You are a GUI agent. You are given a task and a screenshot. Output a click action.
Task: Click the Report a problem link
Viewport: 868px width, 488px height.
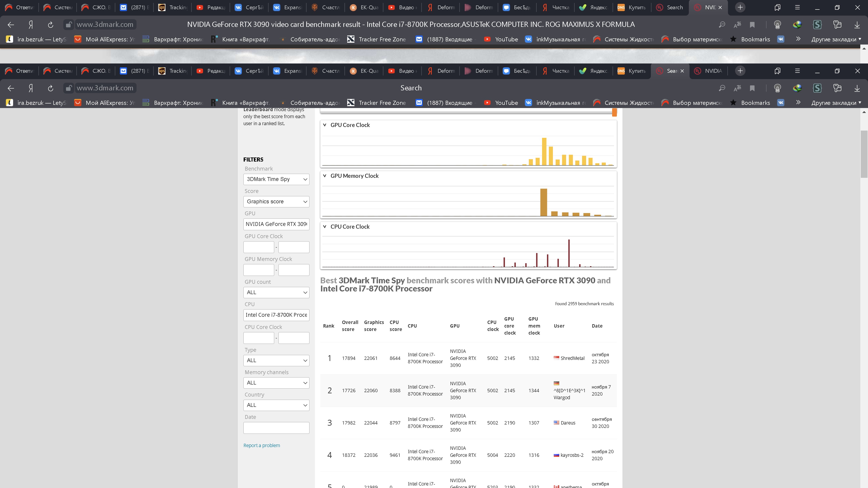coord(262,445)
